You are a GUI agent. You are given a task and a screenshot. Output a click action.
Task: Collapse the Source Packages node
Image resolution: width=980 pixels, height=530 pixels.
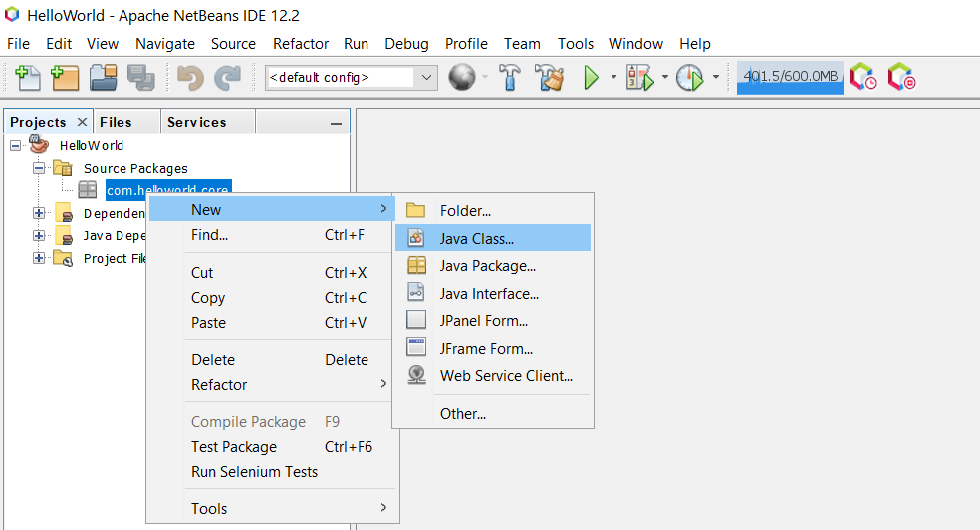pyautogui.click(x=39, y=168)
